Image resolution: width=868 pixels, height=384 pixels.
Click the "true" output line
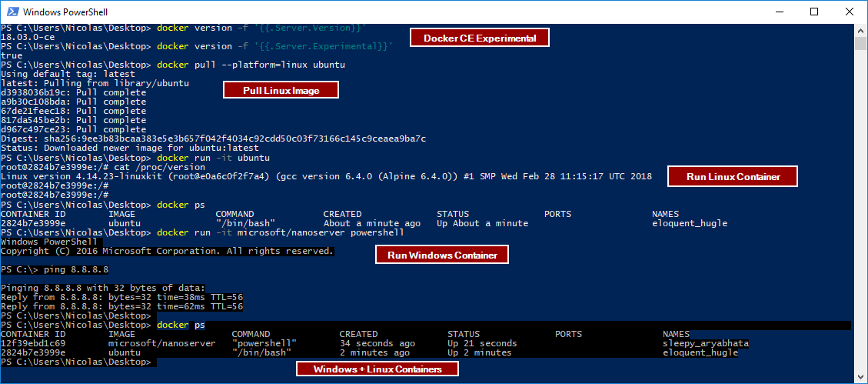click(x=12, y=56)
